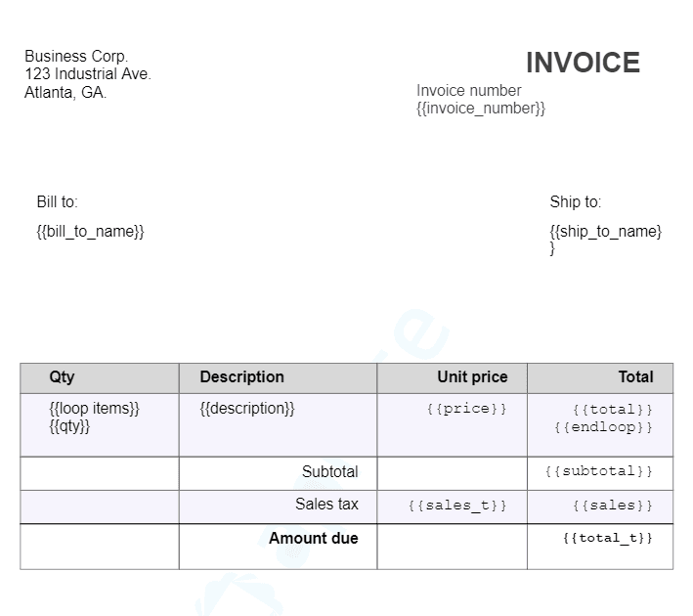Select the {{price}} placeholder cell
This screenshot has height=616, width=693.
(x=466, y=409)
